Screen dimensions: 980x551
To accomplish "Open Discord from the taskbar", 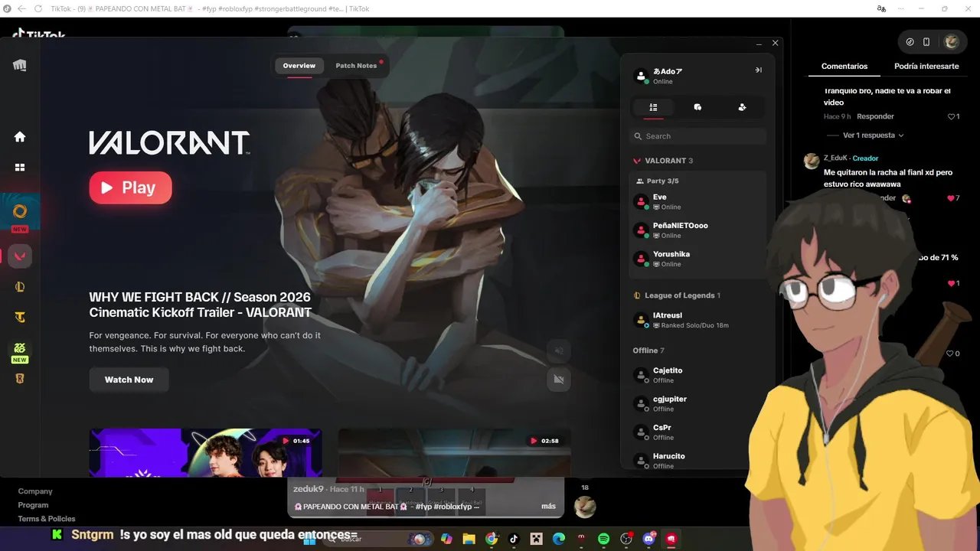I will point(649,540).
